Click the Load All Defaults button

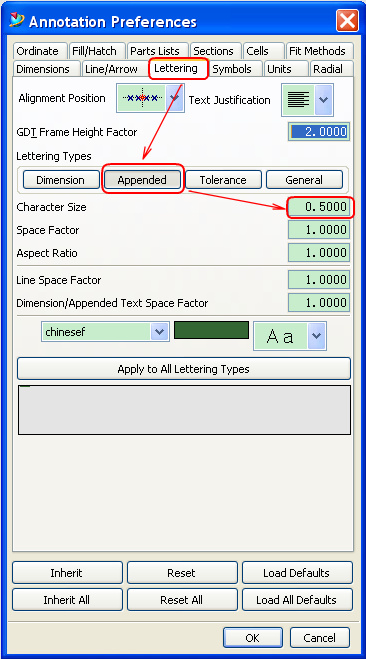[297, 600]
